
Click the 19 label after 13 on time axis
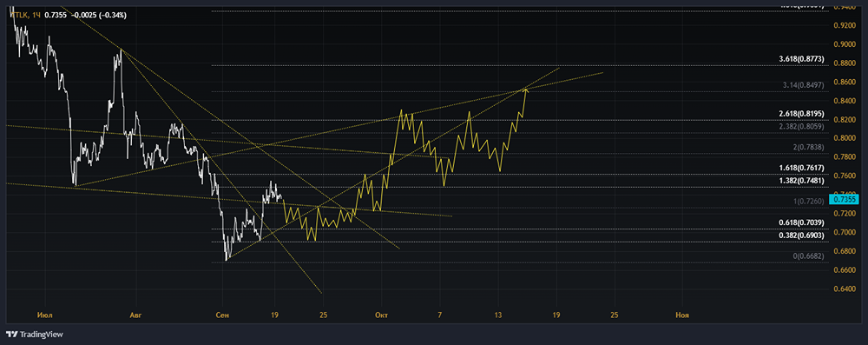click(556, 315)
